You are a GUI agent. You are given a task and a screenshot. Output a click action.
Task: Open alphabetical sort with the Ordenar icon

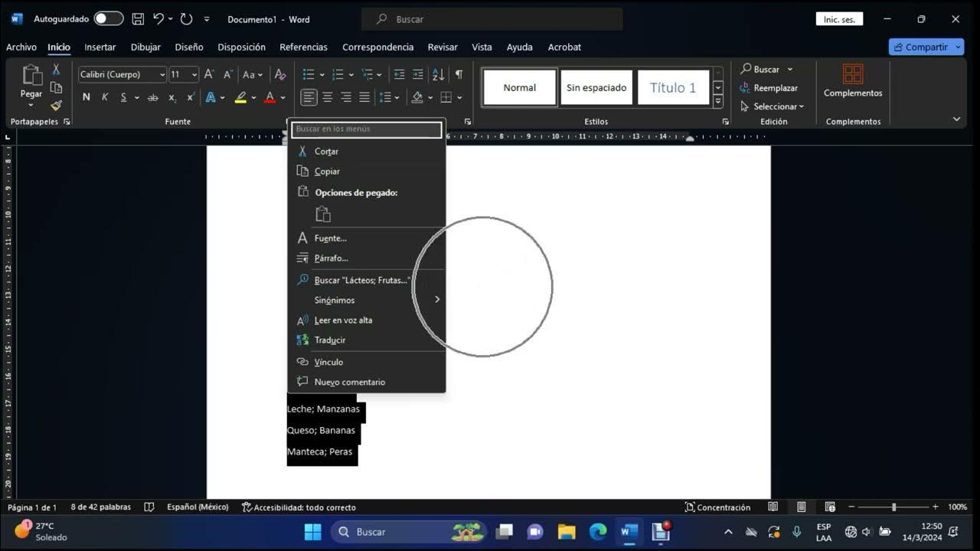tap(437, 74)
